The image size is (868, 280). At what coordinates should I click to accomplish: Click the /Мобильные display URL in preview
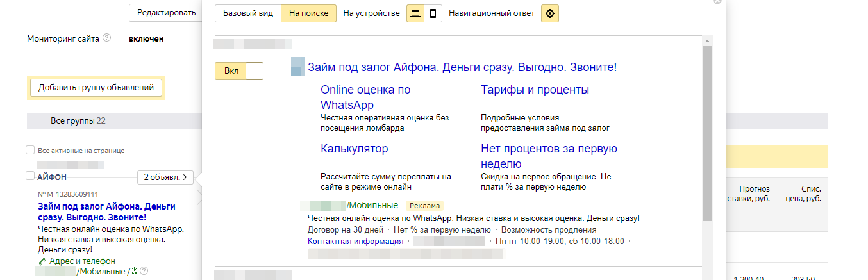(x=372, y=206)
